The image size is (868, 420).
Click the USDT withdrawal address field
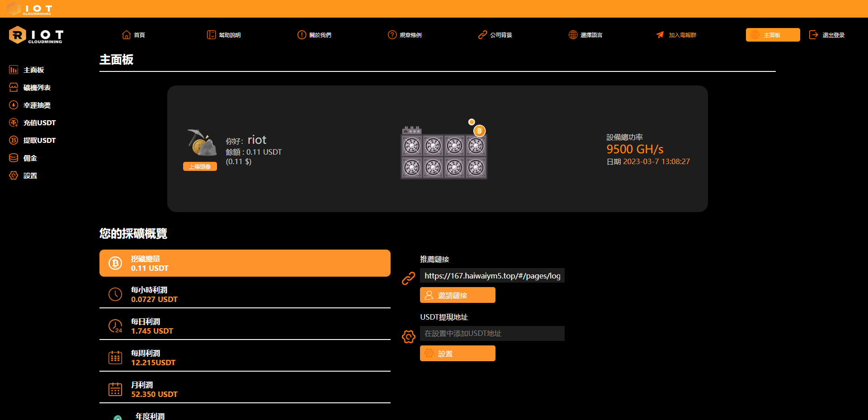pyautogui.click(x=492, y=334)
